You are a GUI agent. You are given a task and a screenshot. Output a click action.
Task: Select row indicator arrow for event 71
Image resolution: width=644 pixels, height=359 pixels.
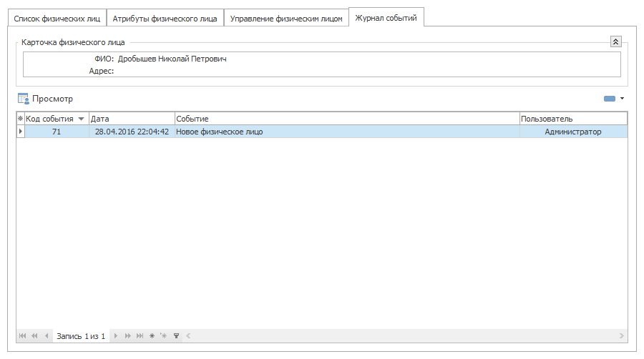pyautogui.click(x=21, y=132)
